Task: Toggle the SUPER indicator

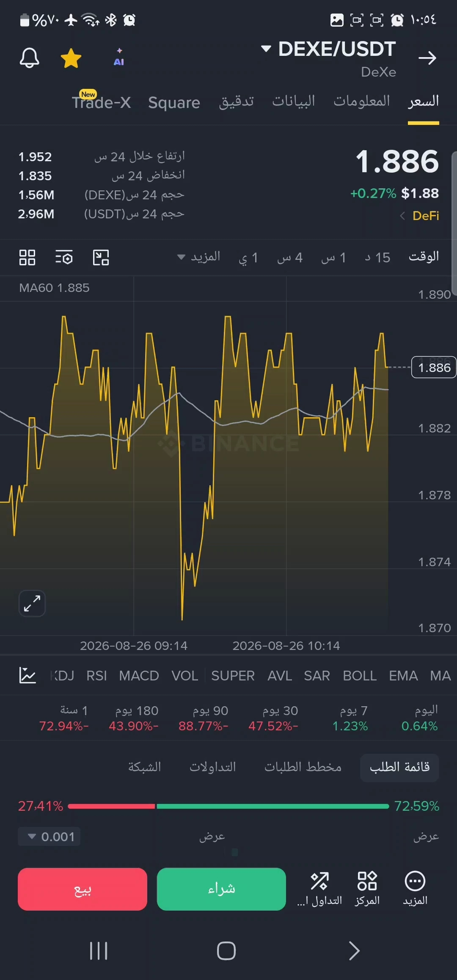Action: [233, 676]
